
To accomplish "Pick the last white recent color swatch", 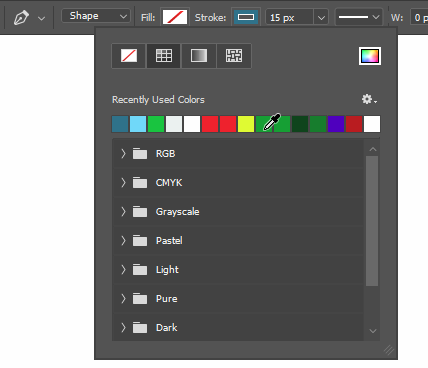I will [372, 124].
